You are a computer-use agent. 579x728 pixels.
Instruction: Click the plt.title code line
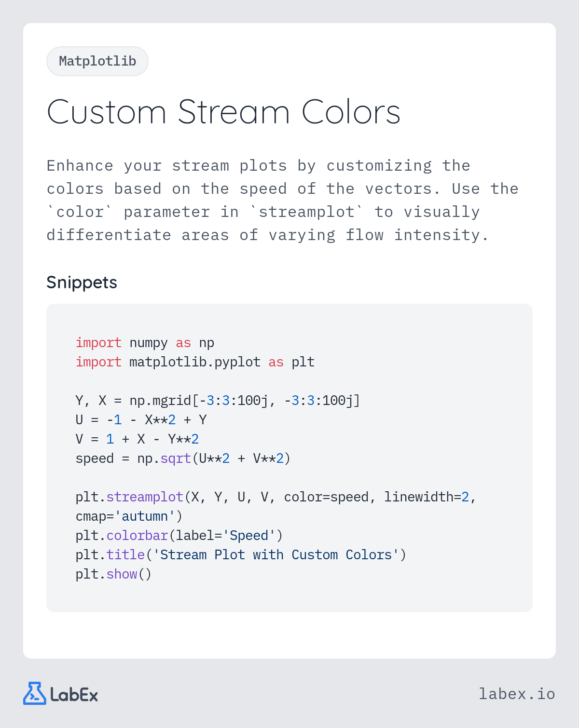241,555
